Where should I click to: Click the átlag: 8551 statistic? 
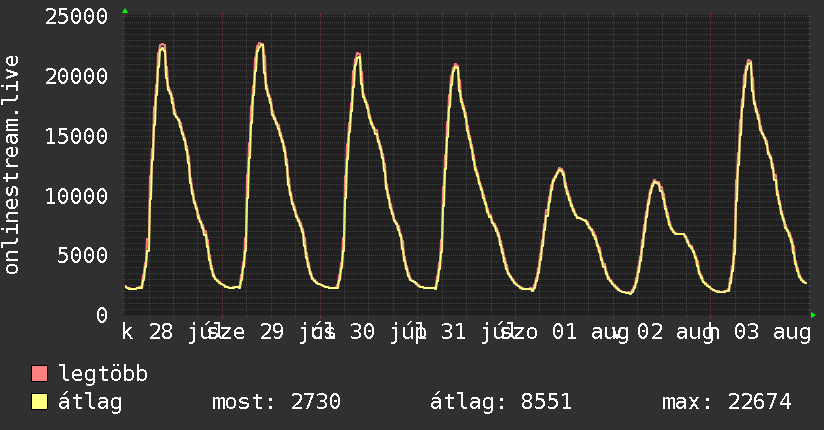(501, 402)
